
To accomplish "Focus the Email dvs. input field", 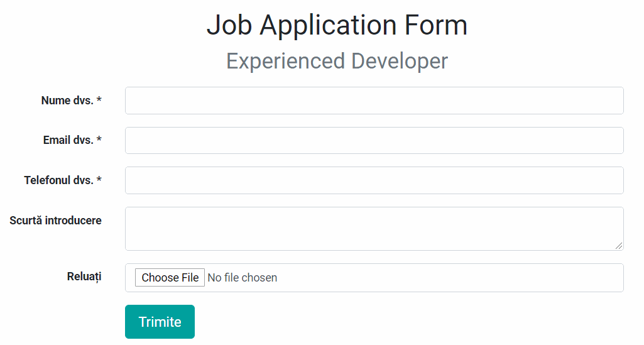I will pos(374,141).
